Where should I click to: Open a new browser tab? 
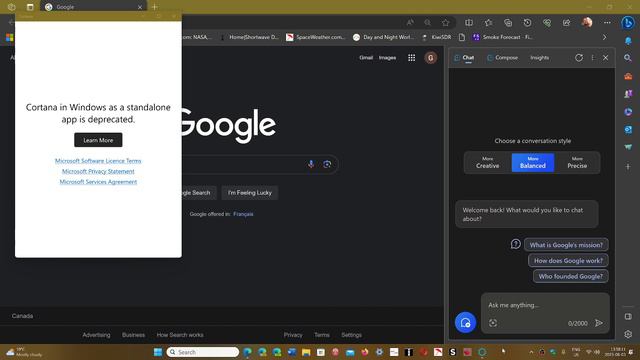click(154, 7)
